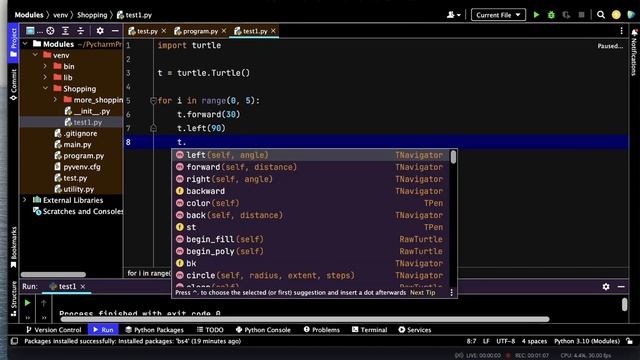Open the Current File run configuration dropdown
This screenshot has height=360, width=640.
[x=498, y=15]
